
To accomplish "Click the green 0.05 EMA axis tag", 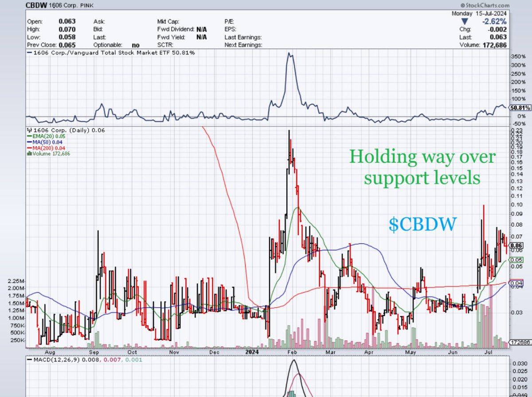I will (x=517, y=260).
